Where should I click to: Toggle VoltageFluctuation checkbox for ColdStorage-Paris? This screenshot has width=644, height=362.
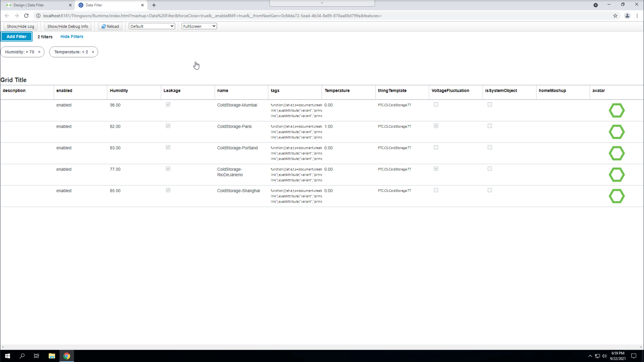pos(436,126)
